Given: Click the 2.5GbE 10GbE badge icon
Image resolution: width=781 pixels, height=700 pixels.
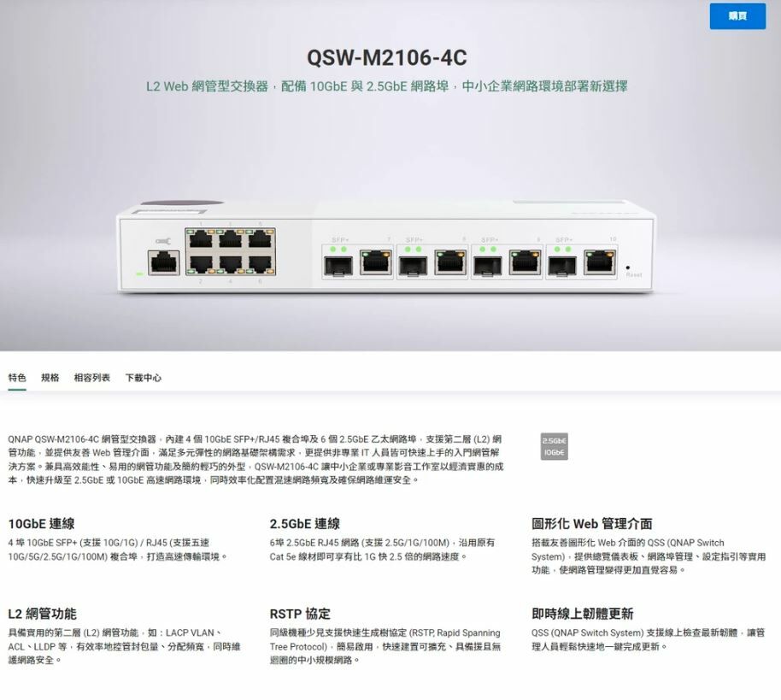Looking at the screenshot, I should [554, 446].
